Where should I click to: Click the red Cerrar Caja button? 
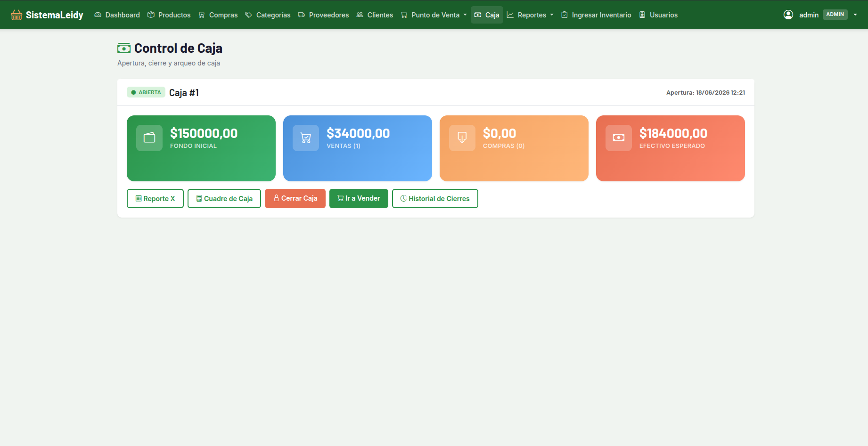[x=295, y=198]
